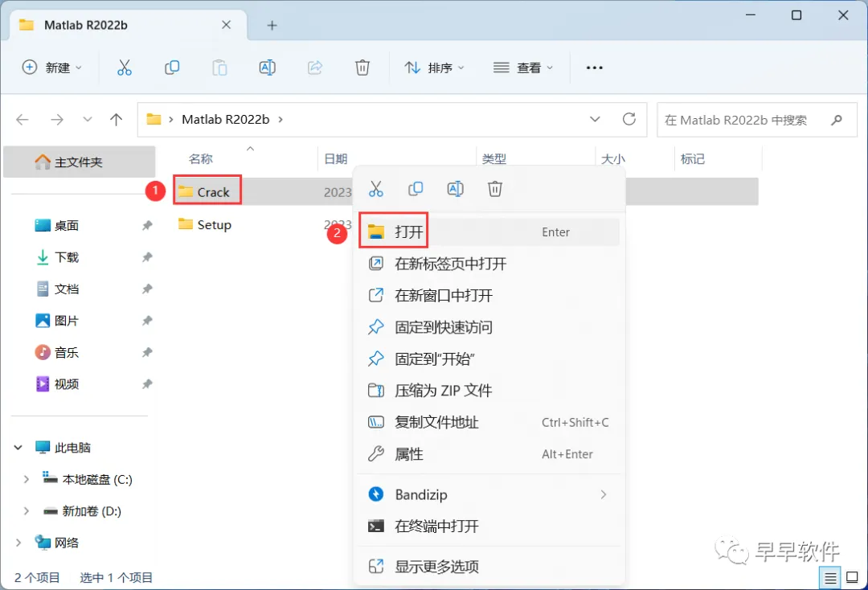The height and width of the screenshot is (590, 868).
Task: Expand the 网络 tree node
Action: (18, 543)
